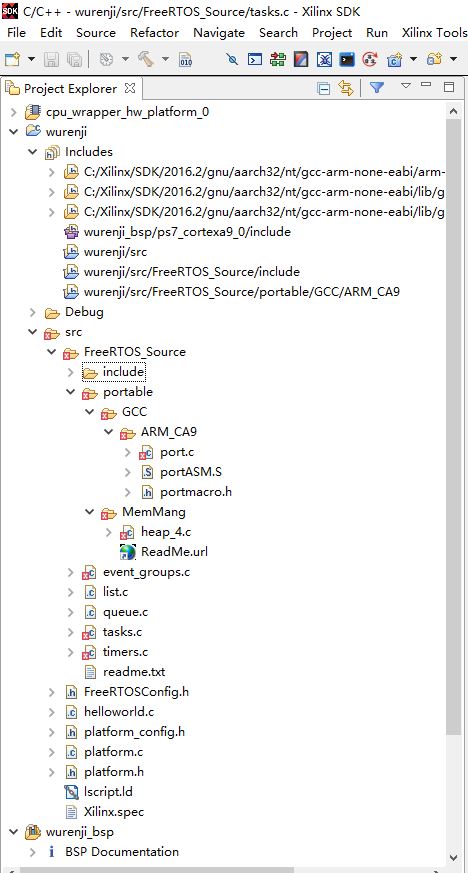Open the Navigate menu
Screen dimensions: 468x873
click(219, 33)
